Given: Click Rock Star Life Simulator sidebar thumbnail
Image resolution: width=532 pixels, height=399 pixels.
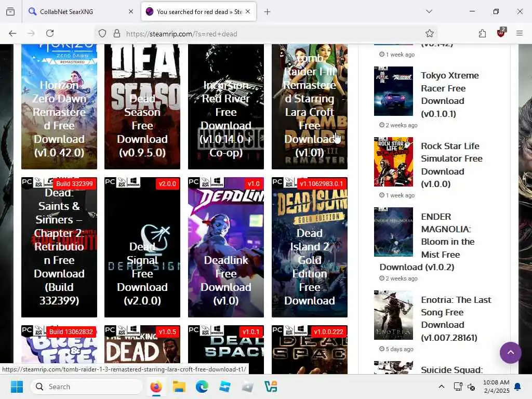Looking at the screenshot, I should (394, 162).
